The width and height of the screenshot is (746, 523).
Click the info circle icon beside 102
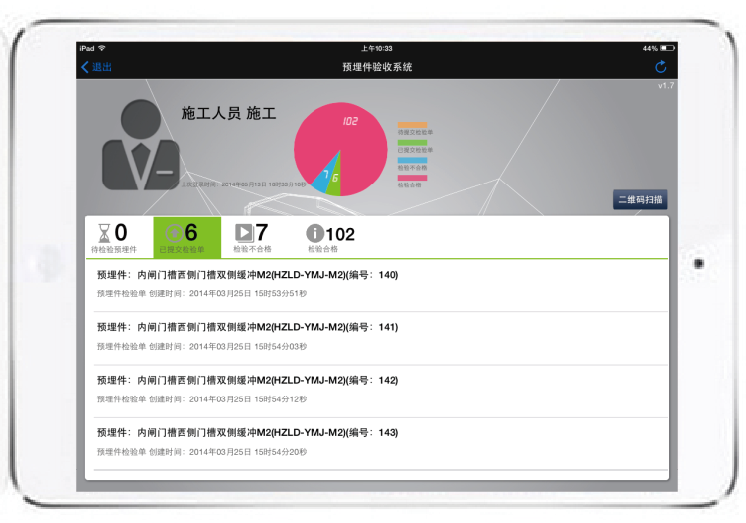tap(315, 234)
